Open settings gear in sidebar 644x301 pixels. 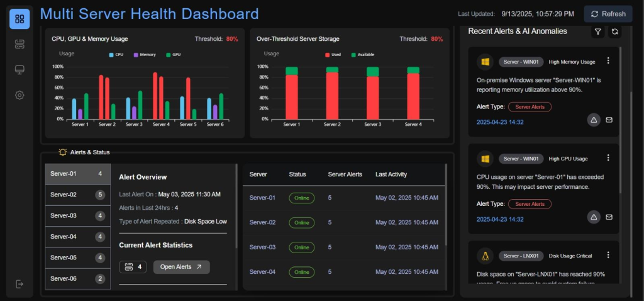(x=19, y=95)
